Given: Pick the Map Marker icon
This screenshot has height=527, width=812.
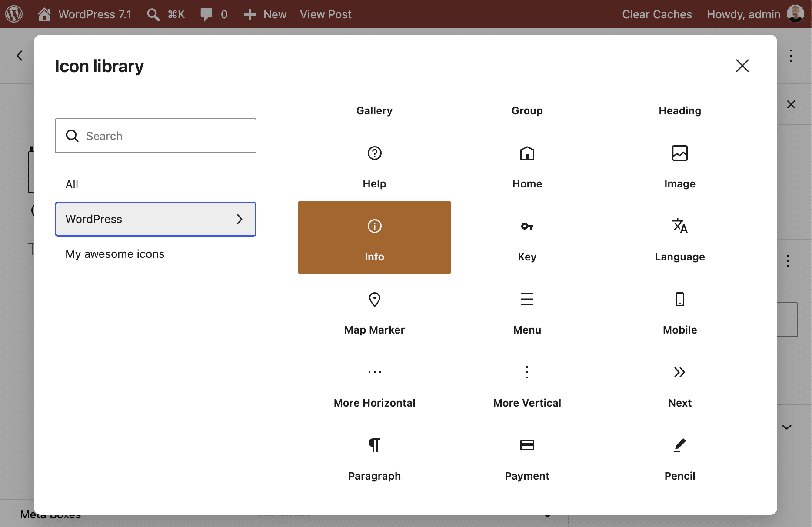Looking at the screenshot, I should pos(374,310).
